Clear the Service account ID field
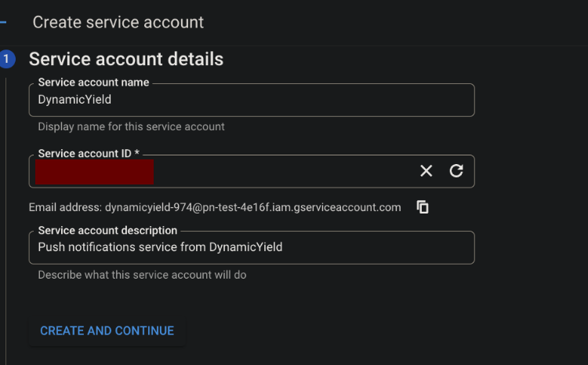 [x=426, y=171]
